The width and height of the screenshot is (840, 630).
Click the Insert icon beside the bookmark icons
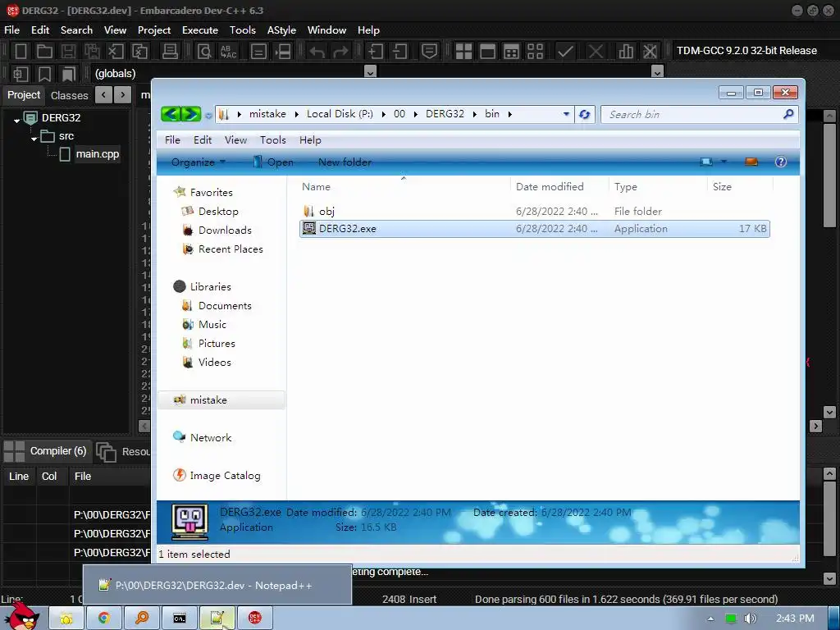point(21,74)
